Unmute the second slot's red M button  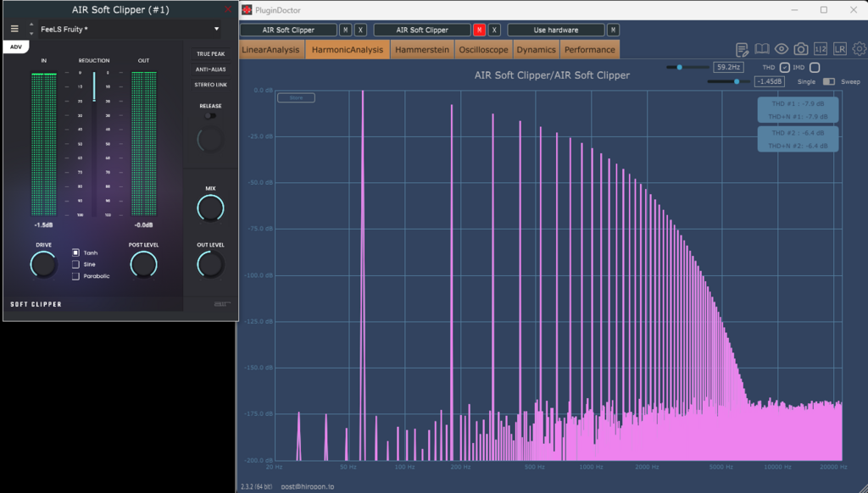tap(480, 30)
